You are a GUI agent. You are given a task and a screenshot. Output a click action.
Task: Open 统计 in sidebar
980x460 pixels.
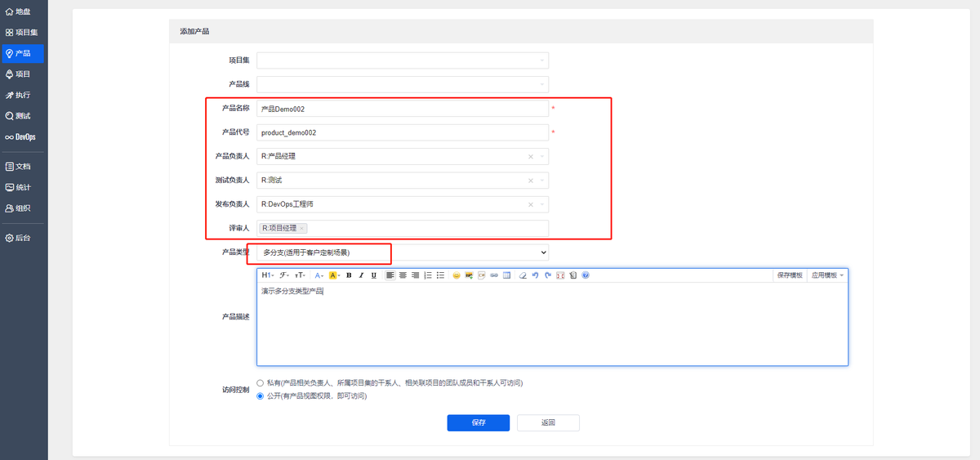point(22,187)
